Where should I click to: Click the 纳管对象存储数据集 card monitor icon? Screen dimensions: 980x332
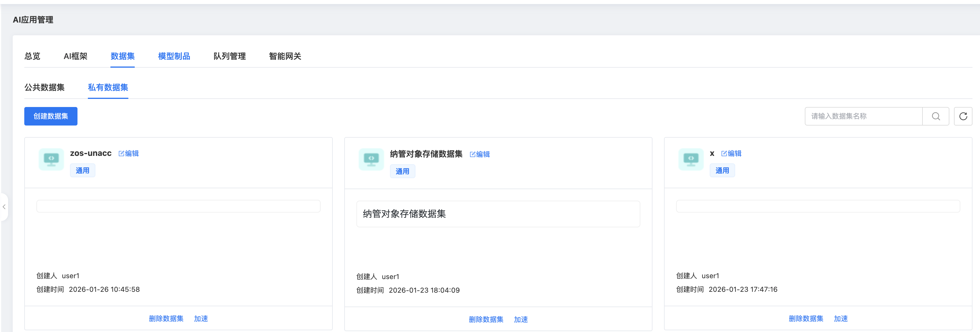point(371,160)
